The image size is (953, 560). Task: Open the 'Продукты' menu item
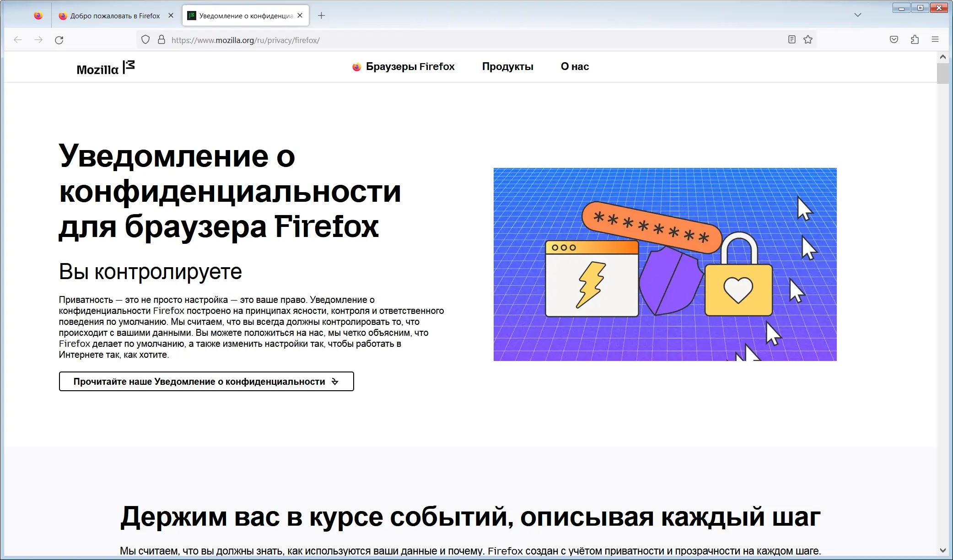tap(507, 66)
